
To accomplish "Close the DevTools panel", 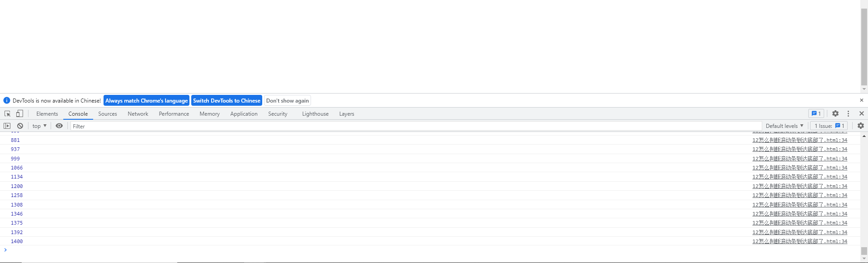I will pyautogui.click(x=862, y=114).
